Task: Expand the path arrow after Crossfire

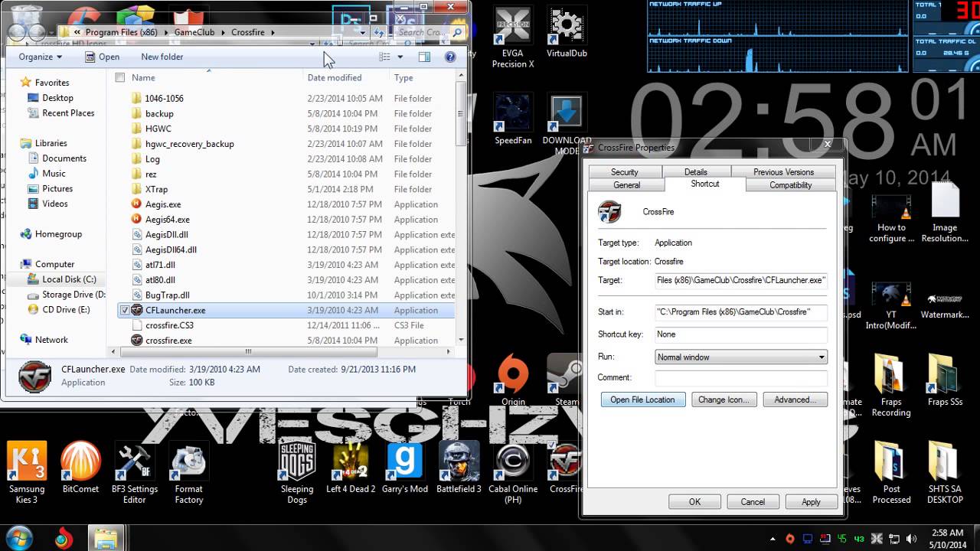Action: click(x=273, y=33)
